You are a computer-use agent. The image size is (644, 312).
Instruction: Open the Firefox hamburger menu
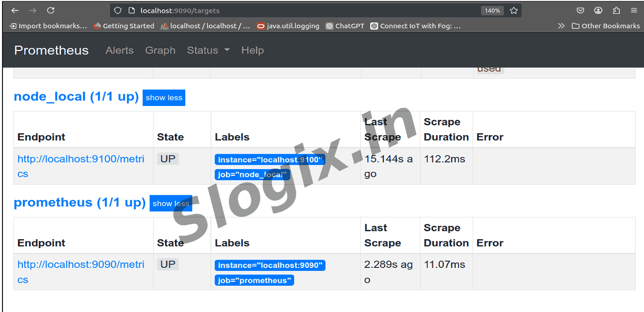pos(634,10)
